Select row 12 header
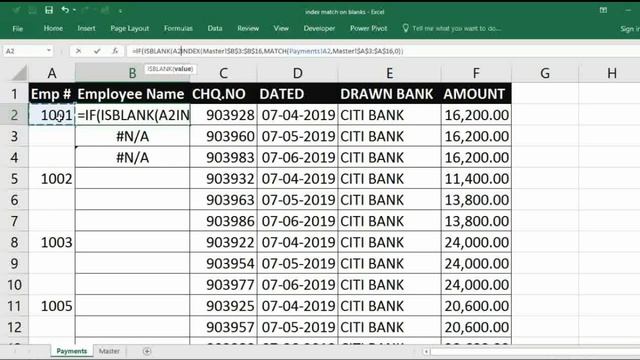This screenshot has height=360, width=640. click(14, 327)
